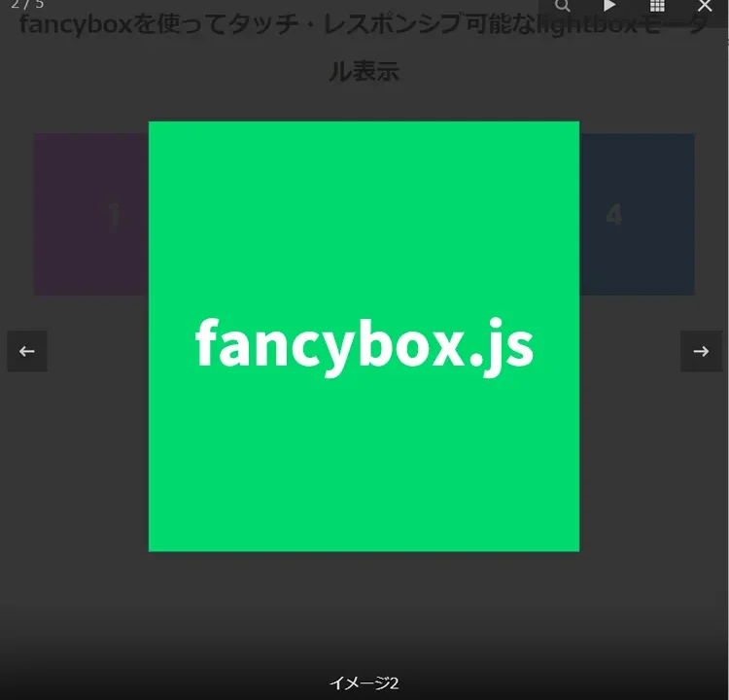
Task: Close the fancybox lightbox
Action: [705, 5]
